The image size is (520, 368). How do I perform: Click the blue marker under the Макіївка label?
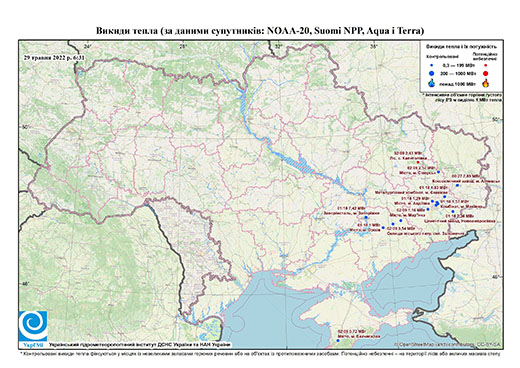tap(453, 211)
